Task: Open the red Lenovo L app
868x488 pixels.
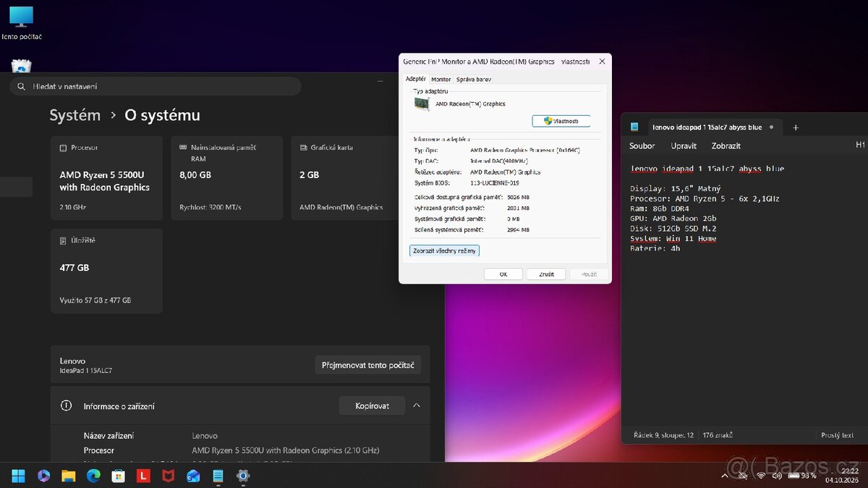Action: point(143,476)
